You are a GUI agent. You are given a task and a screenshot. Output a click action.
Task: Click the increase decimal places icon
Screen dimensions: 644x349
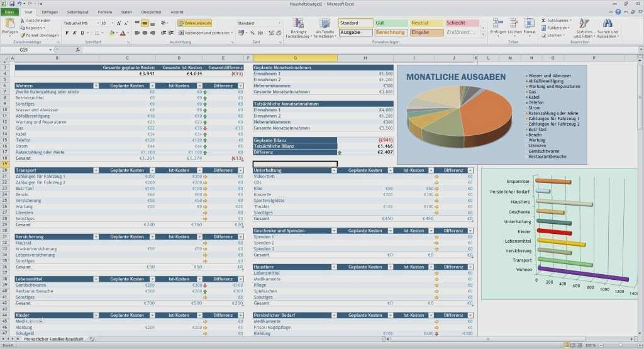tap(271, 33)
